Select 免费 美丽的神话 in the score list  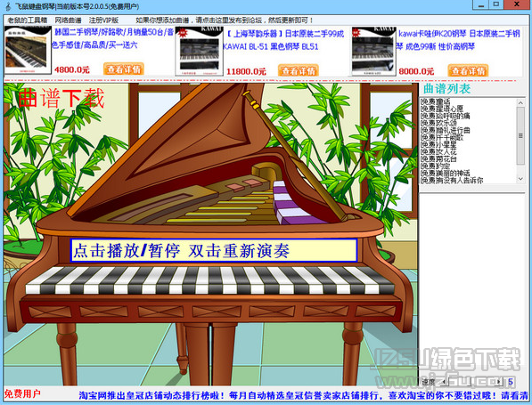coord(446,173)
